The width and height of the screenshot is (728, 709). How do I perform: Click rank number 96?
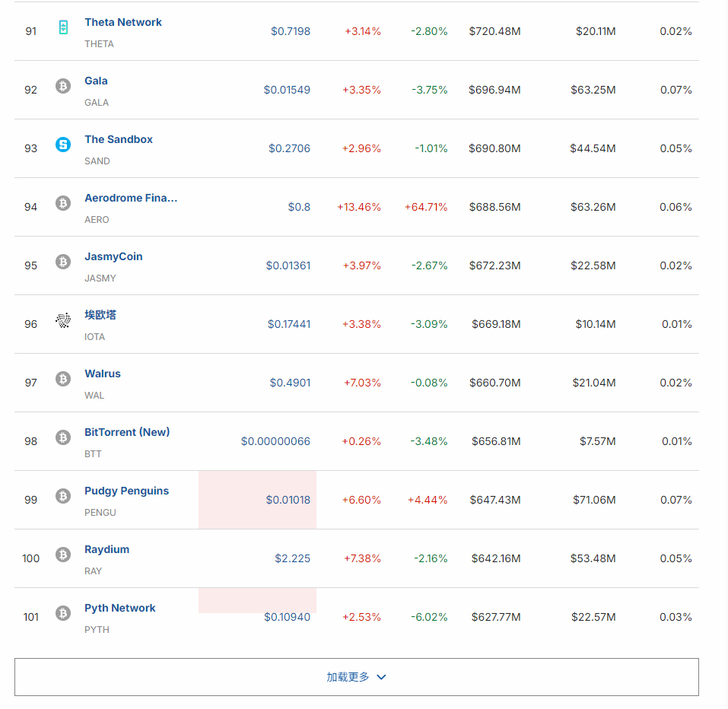point(31,324)
